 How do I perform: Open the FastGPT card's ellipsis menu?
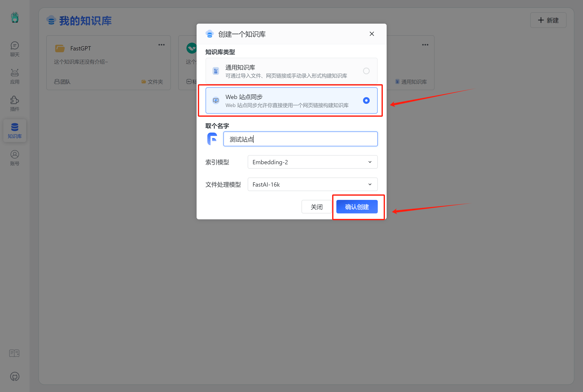[x=161, y=45]
